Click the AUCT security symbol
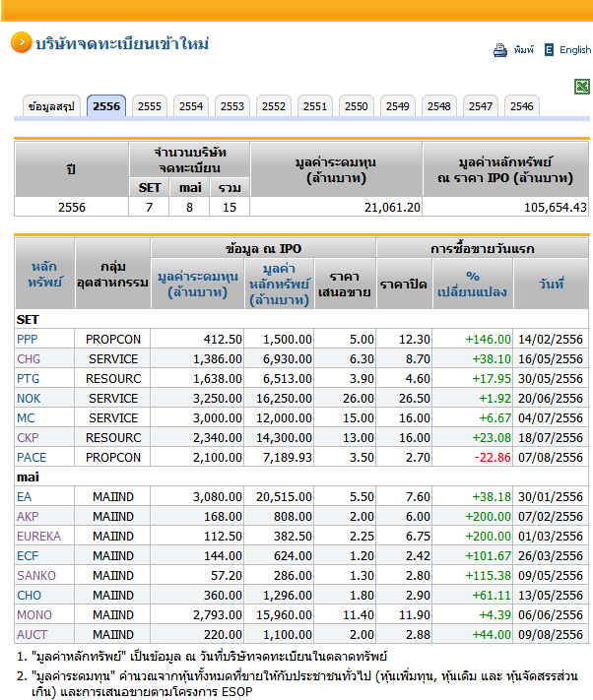The image size is (593, 700). [32, 634]
